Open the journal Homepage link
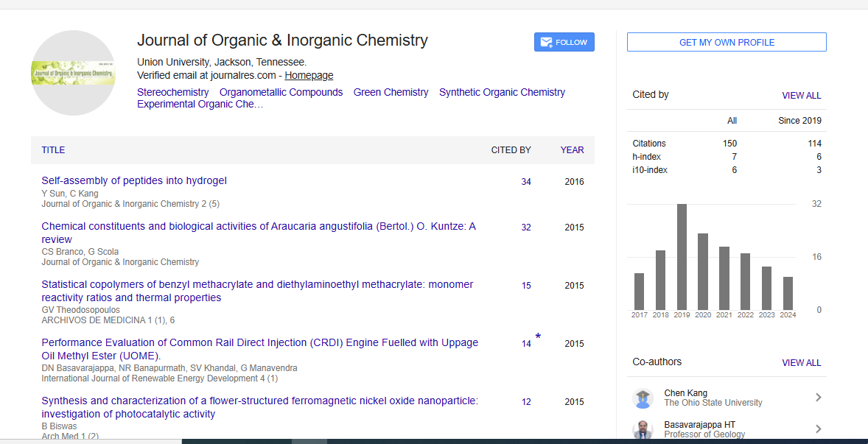 tap(309, 75)
